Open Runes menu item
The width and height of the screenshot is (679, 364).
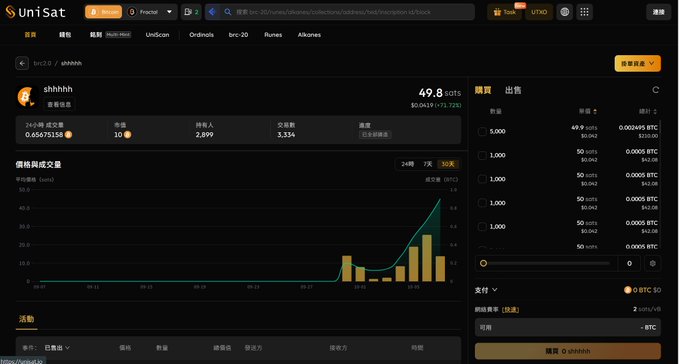[x=273, y=35]
